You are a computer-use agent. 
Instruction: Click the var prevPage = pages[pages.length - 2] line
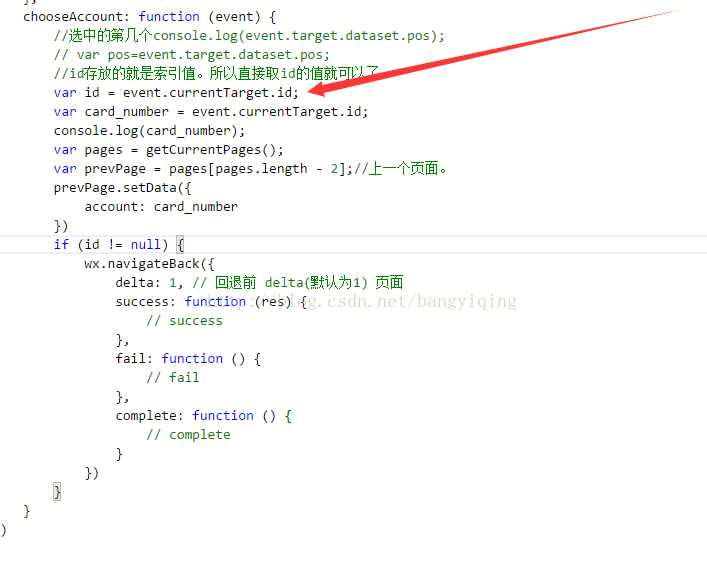click(x=250, y=169)
